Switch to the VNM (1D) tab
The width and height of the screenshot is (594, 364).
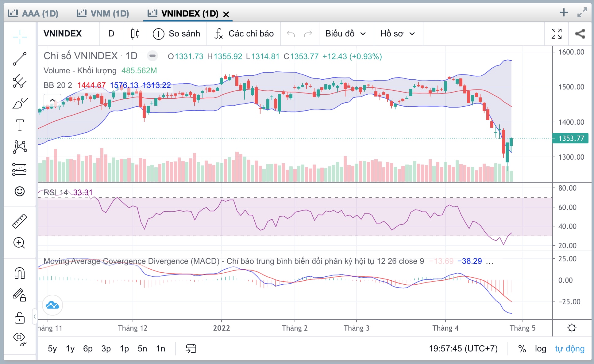[x=103, y=13]
